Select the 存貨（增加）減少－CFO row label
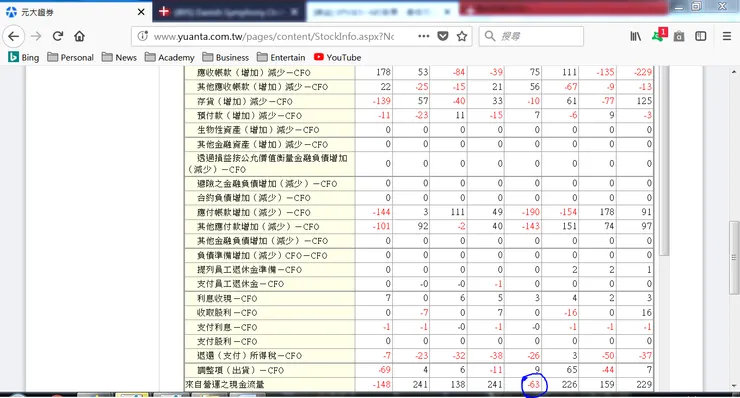This screenshot has height=398, width=740. [x=244, y=101]
